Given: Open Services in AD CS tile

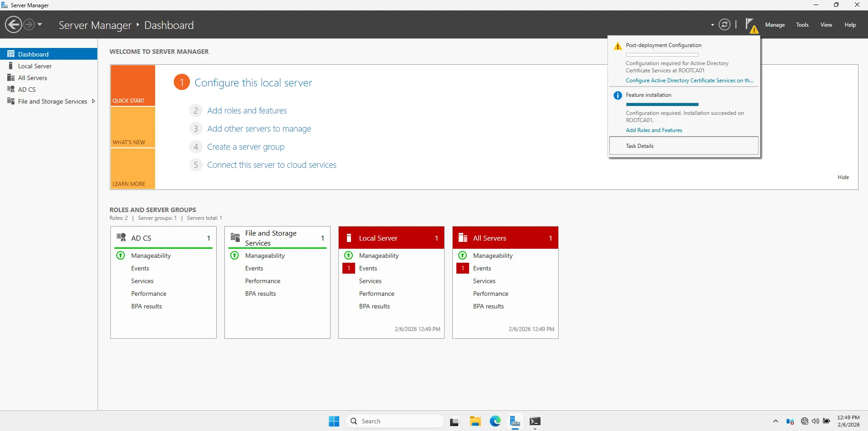Looking at the screenshot, I should pos(142,281).
